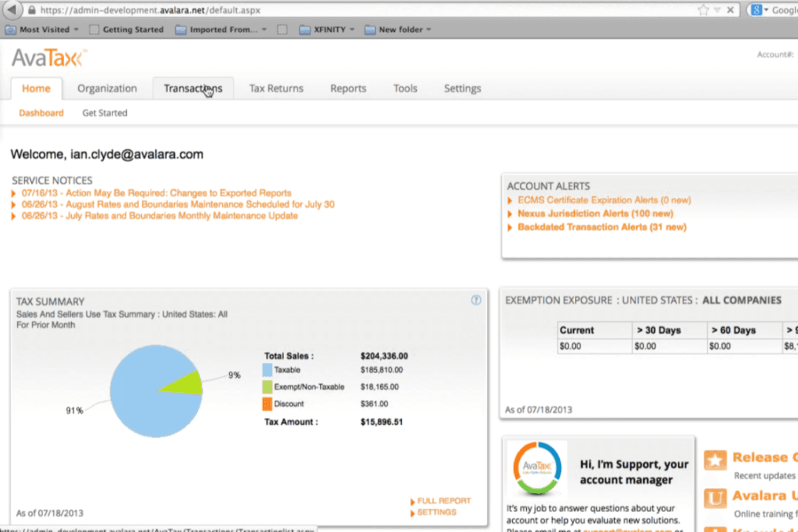Open the Organization tab
This screenshot has height=532, width=798.
[x=107, y=88]
